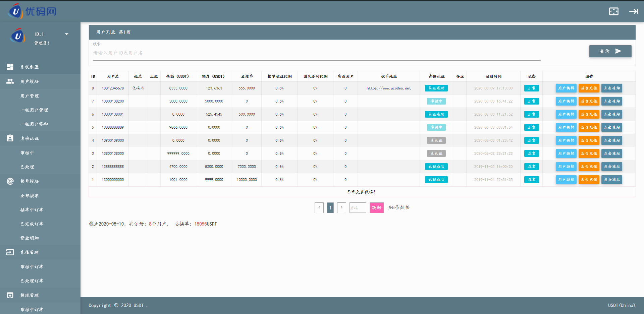Toggle fullscreen mode icon
This screenshot has width=644, height=314.
point(613,11)
